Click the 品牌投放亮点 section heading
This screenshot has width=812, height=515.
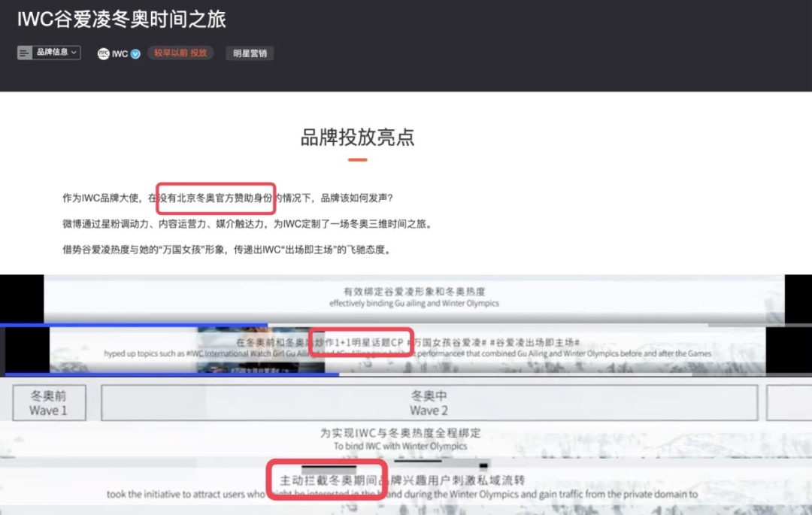click(x=357, y=137)
